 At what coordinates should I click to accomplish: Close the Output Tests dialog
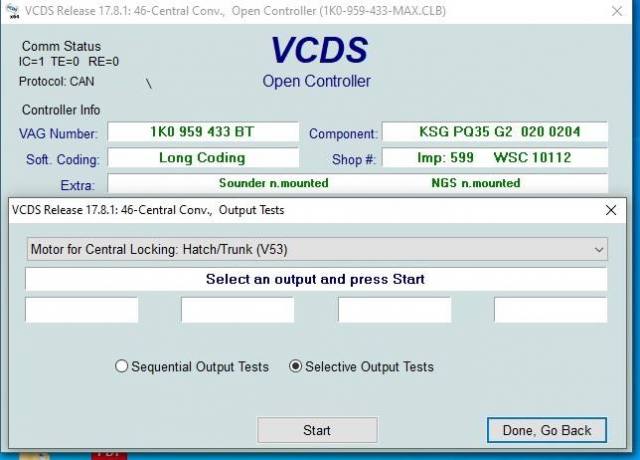[x=611, y=210]
